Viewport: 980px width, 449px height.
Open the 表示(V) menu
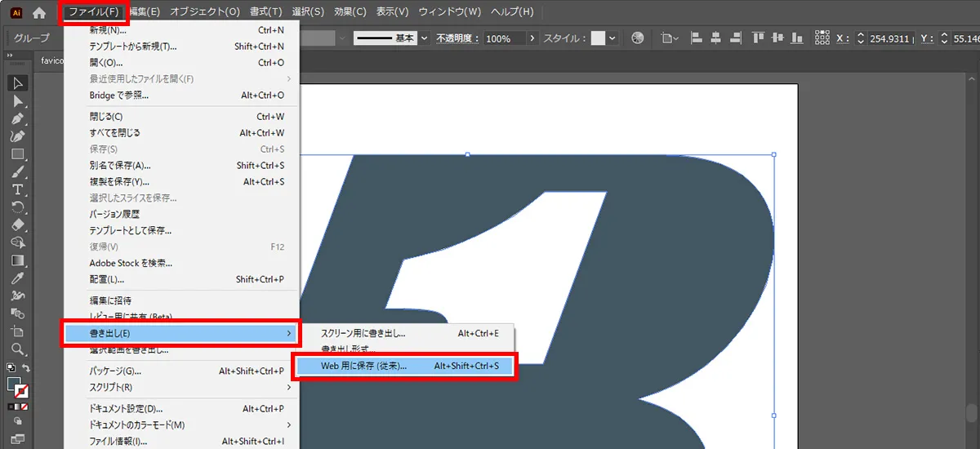click(393, 12)
